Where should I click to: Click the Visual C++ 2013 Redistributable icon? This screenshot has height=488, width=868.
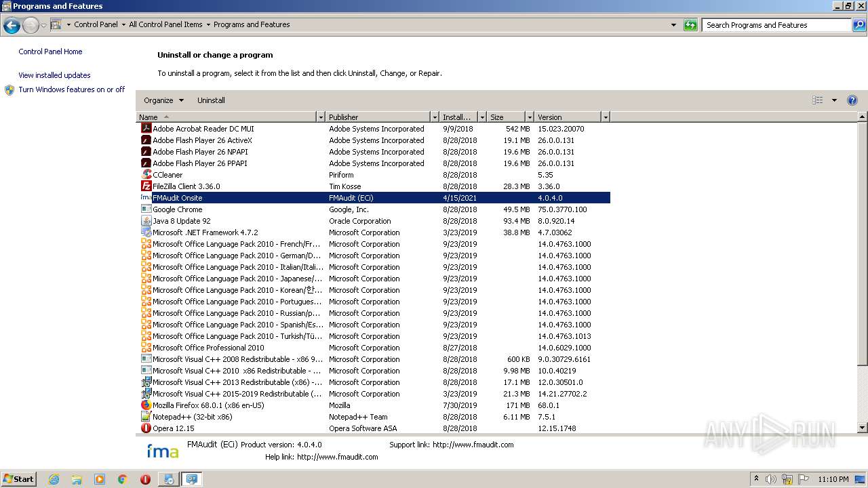coord(146,382)
